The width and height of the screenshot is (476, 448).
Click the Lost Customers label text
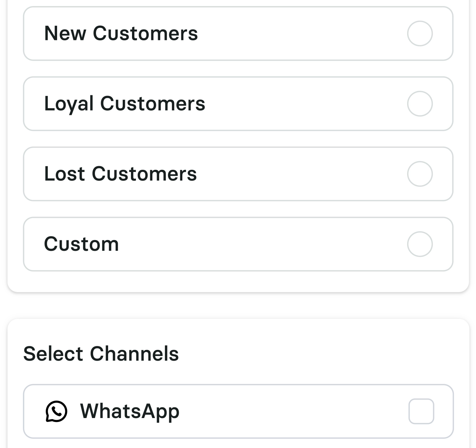tap(120, 174)
